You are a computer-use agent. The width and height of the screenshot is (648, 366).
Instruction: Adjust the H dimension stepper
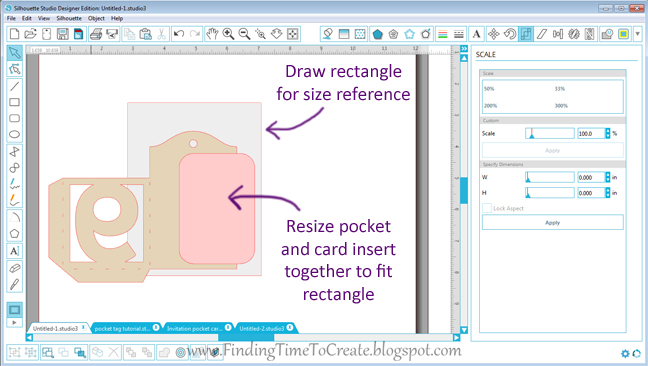point(608,193)
